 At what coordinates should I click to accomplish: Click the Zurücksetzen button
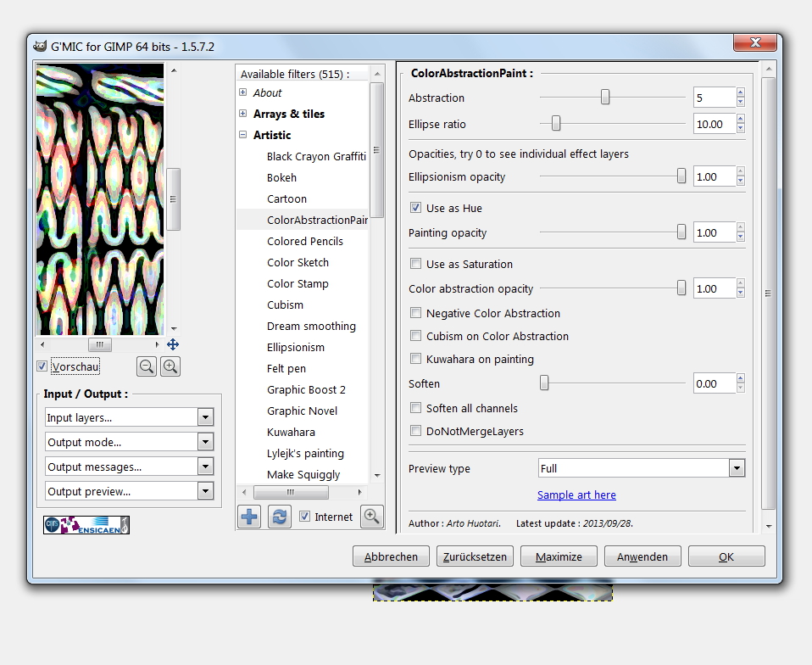click(x=475, y=556)
